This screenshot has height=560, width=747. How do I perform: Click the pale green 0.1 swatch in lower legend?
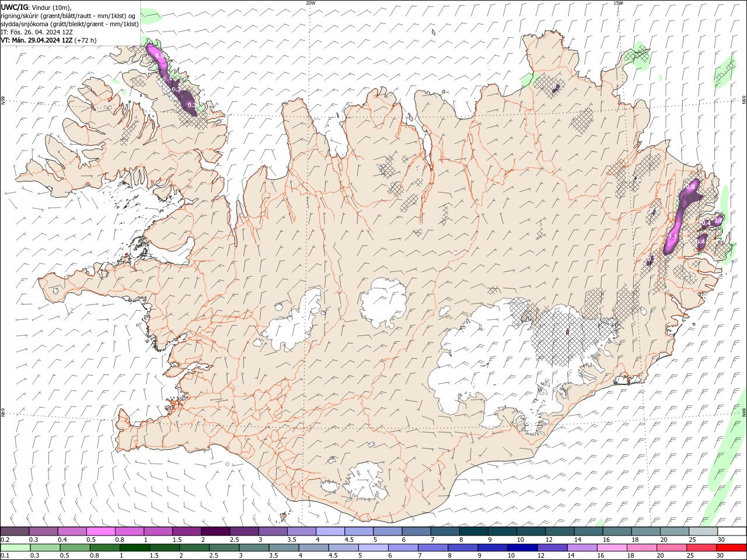[16, 547]
